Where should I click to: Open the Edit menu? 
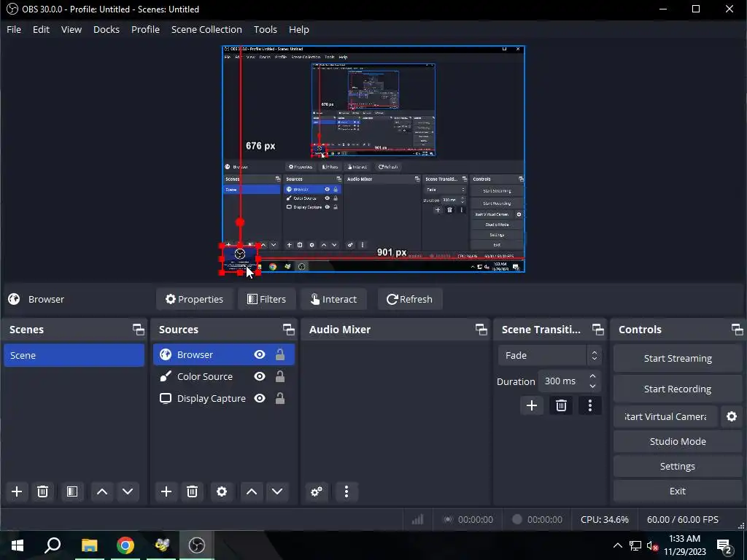coord(41,29)
